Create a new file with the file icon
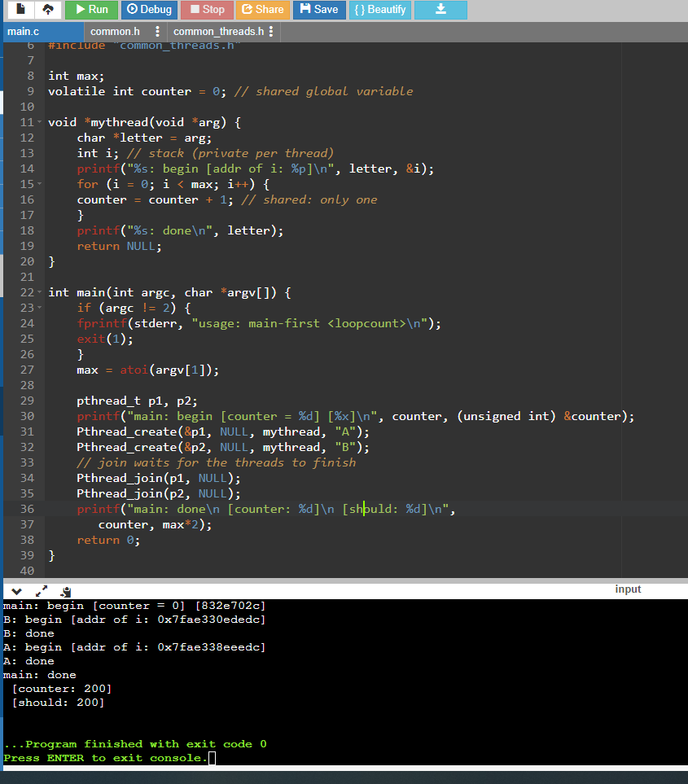The height and width of the screenshot is (784, 688). pos(20,10)
